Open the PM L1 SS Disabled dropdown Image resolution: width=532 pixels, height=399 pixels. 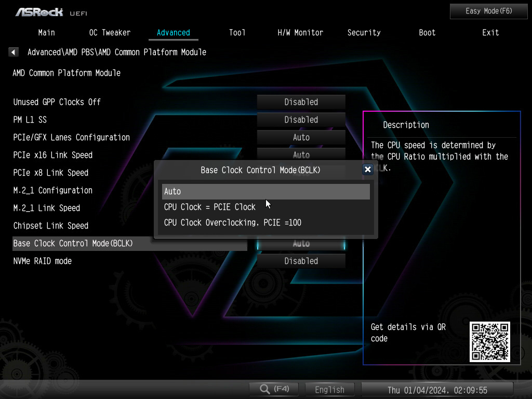click(x=301, y=120)
